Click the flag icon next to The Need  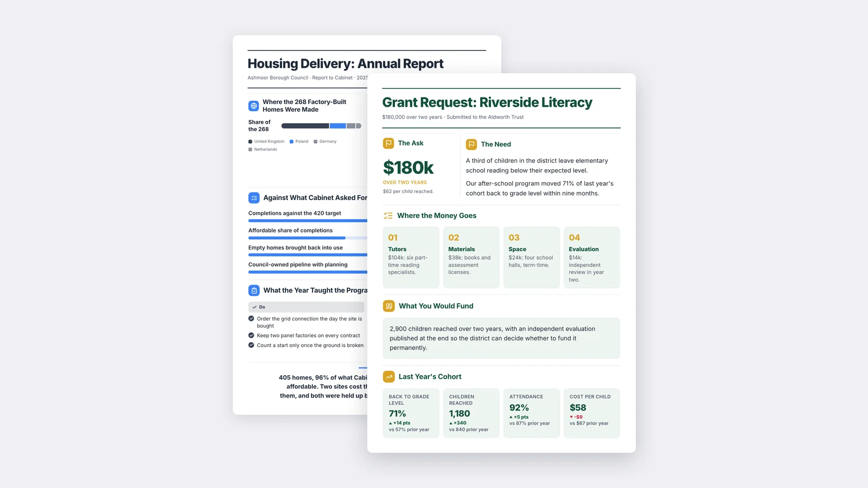471,144
